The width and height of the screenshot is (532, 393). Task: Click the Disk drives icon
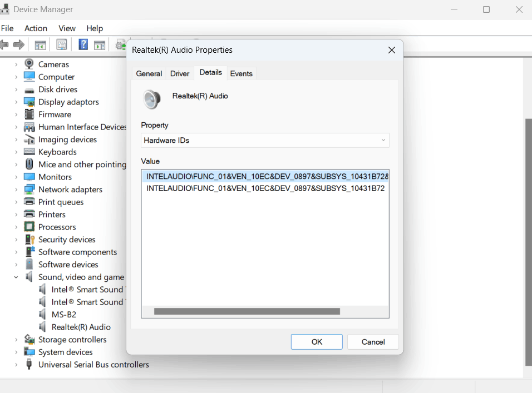[x=29, y=91]
